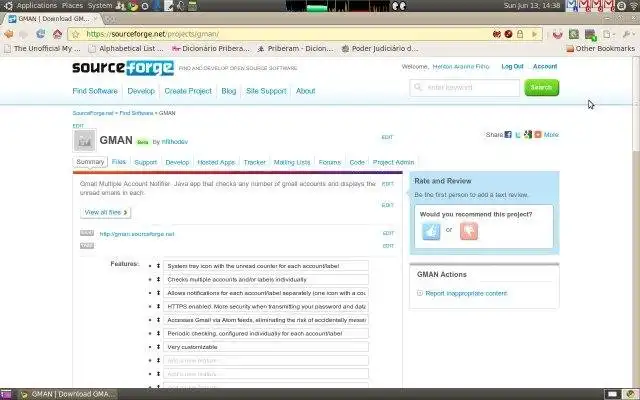Open the gman.sourceforge.net homepage link

click(137, 234)
